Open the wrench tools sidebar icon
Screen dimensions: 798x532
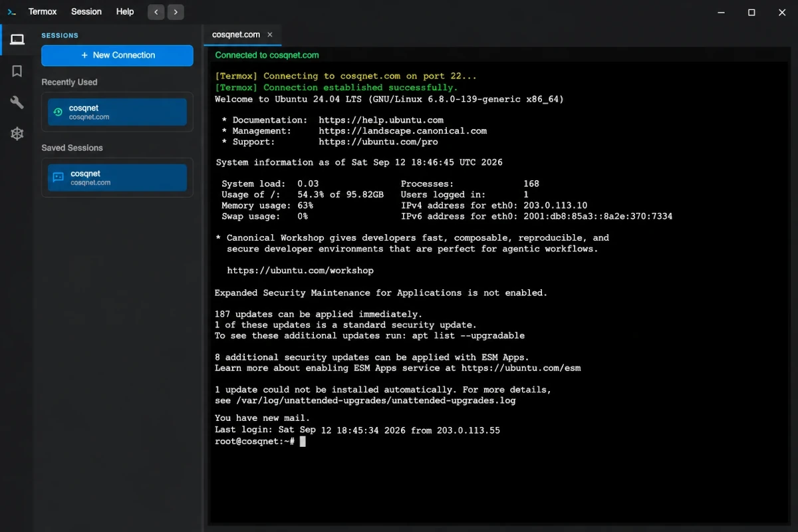[x=17, y=102]
